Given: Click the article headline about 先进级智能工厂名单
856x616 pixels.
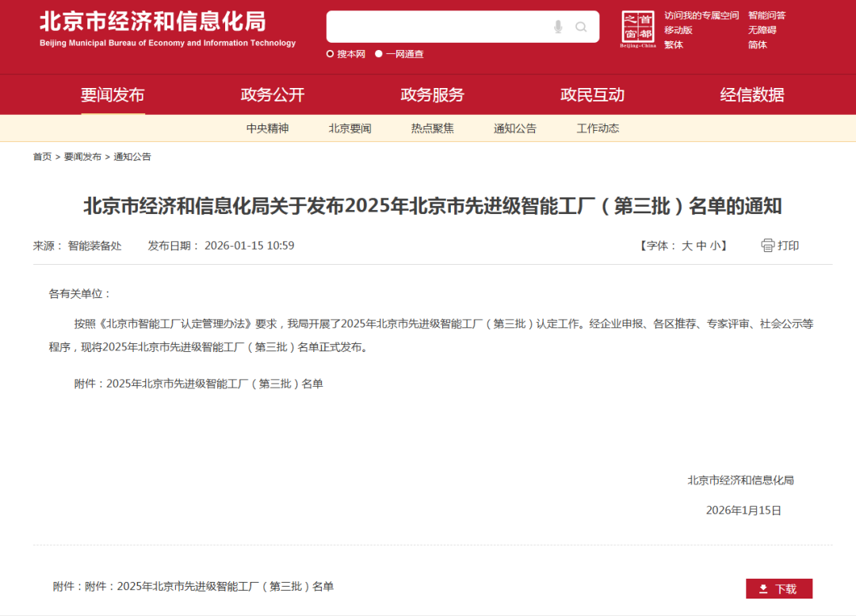Looking at the screenshot, I should [433, 206].
